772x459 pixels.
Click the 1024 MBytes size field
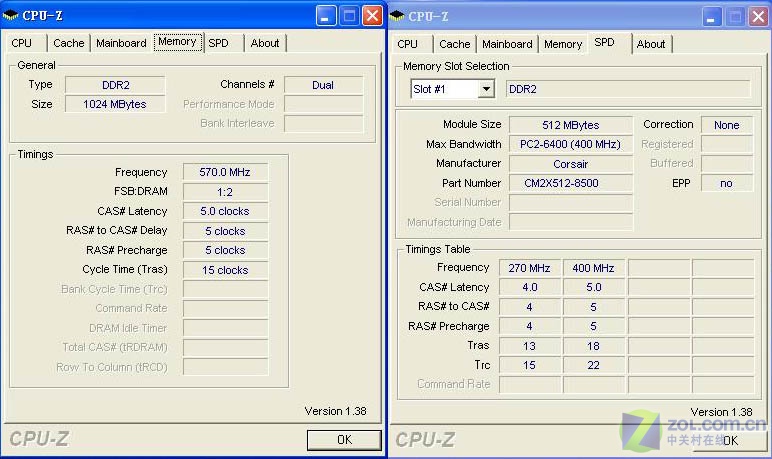tap(116, 104)
